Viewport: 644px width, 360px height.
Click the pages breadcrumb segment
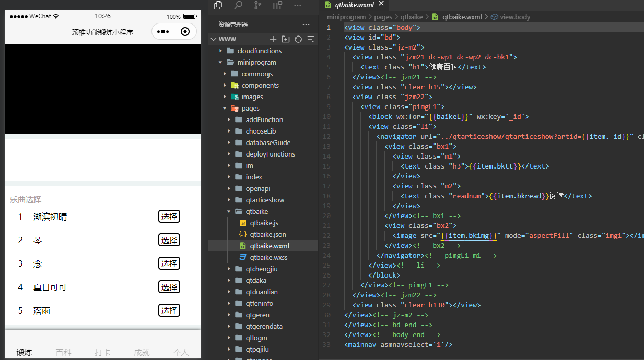(383, 17)
